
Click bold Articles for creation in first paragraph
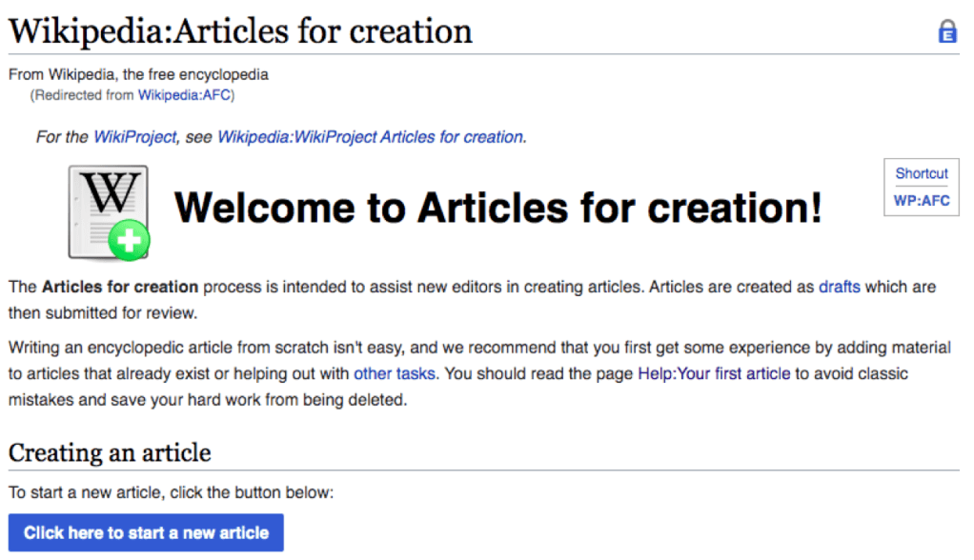click(120, 287)
